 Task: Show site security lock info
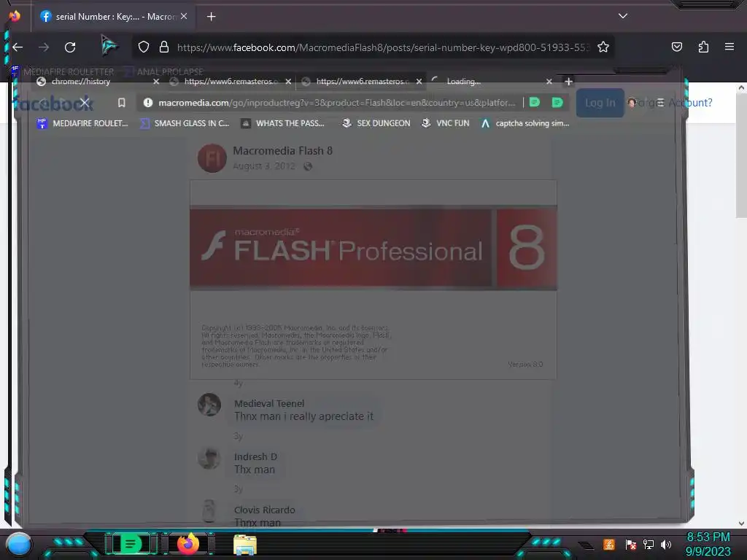164,47
